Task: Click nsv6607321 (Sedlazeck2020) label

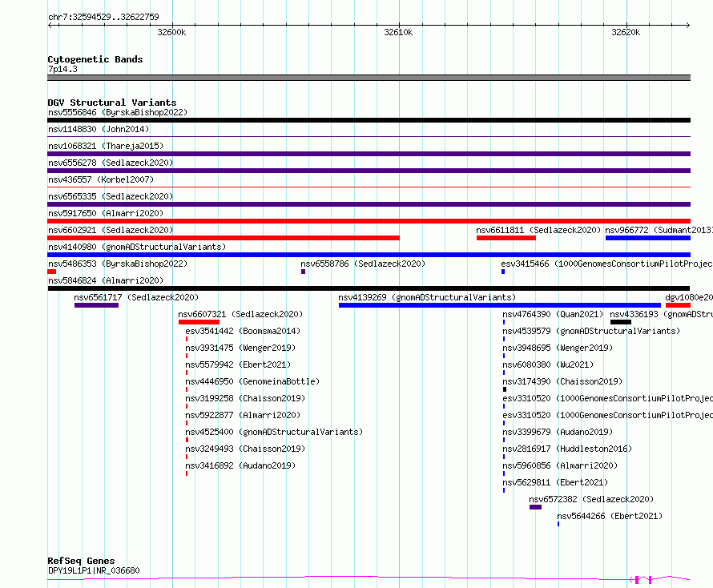Action: click(x=240, y=314)
